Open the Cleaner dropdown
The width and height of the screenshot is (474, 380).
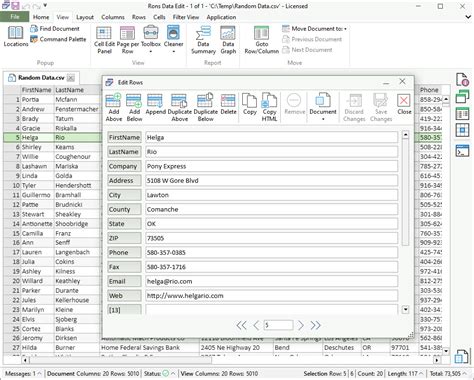(173, 40)
